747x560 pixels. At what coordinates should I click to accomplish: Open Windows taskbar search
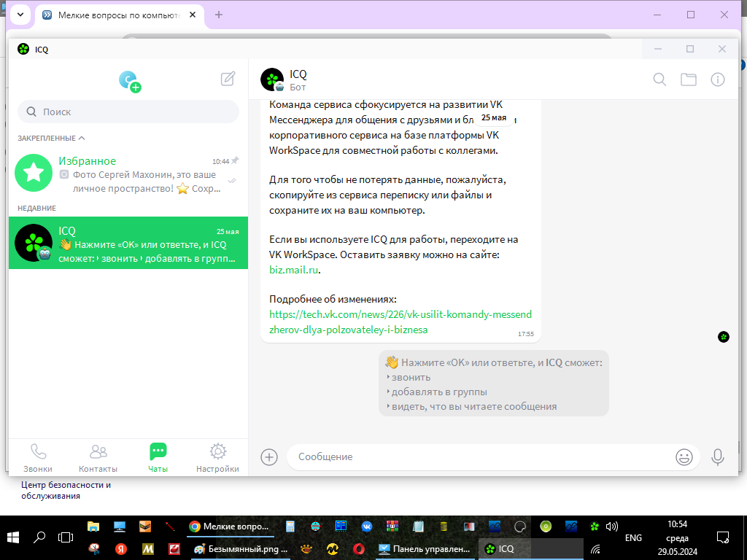39,537
